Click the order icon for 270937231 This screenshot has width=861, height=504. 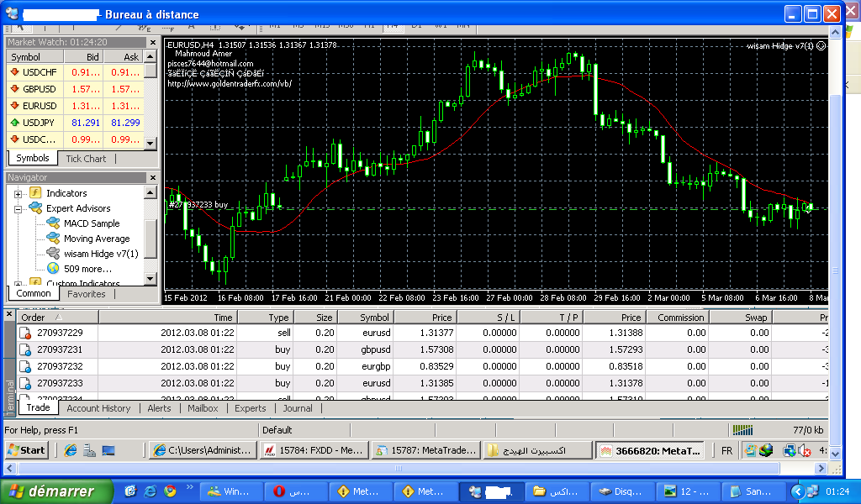point(24,349)
